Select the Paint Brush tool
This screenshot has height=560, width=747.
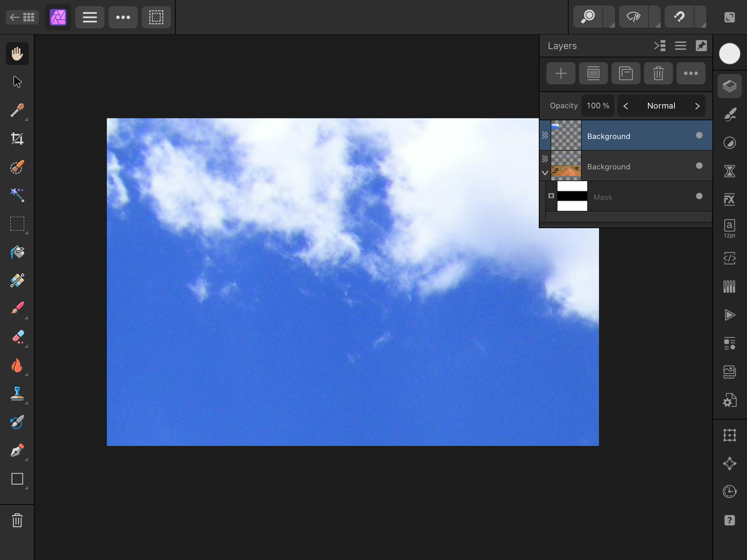[17, 308]
